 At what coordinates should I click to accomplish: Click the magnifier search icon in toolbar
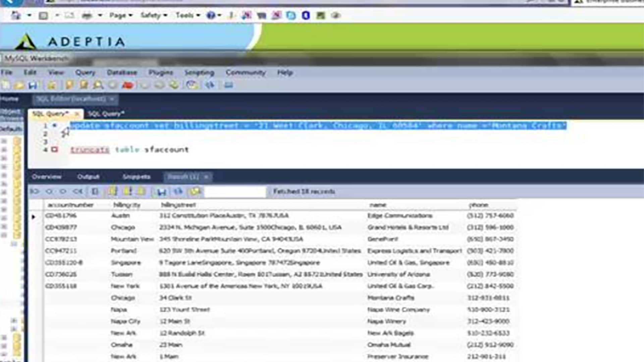pos(98,85)
